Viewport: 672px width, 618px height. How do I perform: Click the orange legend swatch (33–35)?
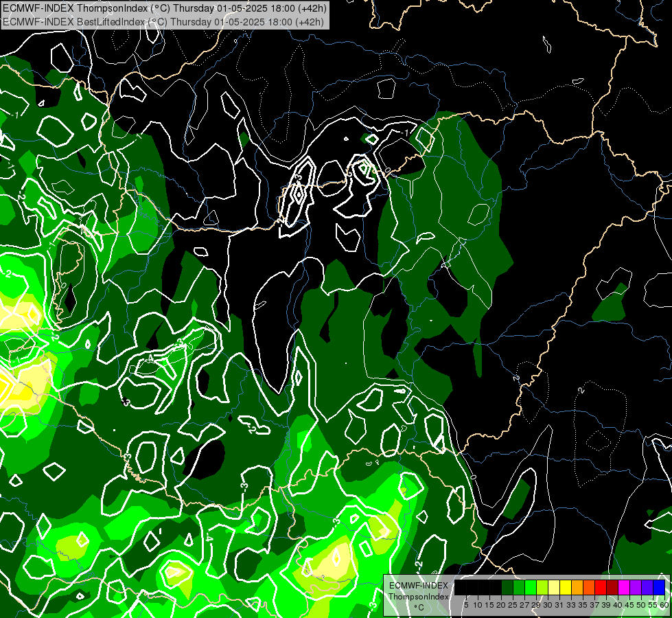(x=577, y=587)
